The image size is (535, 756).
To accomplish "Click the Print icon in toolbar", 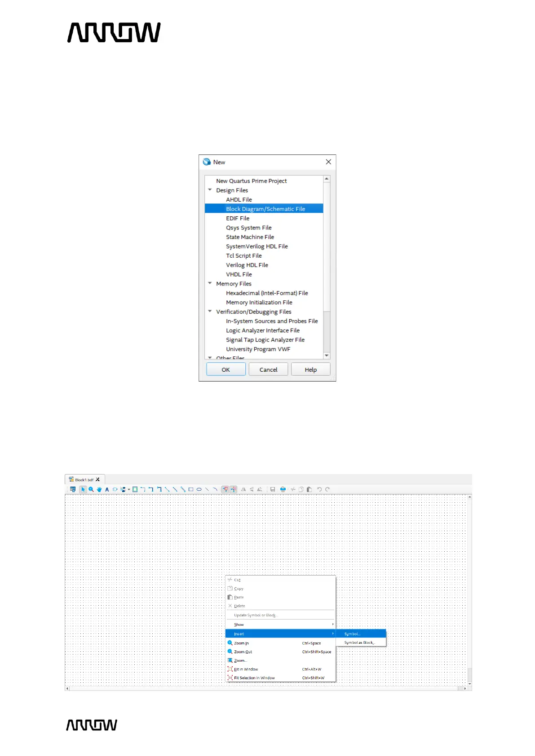I will point(283,489).
